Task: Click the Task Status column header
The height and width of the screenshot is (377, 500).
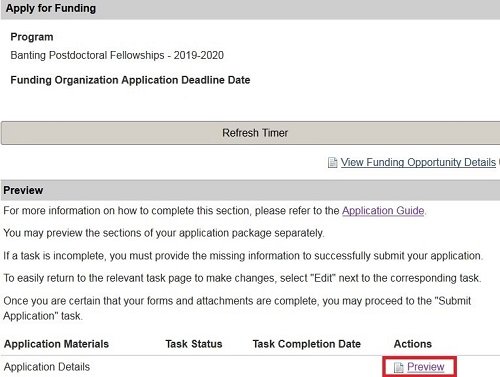Action: click(x=194, y=344)
